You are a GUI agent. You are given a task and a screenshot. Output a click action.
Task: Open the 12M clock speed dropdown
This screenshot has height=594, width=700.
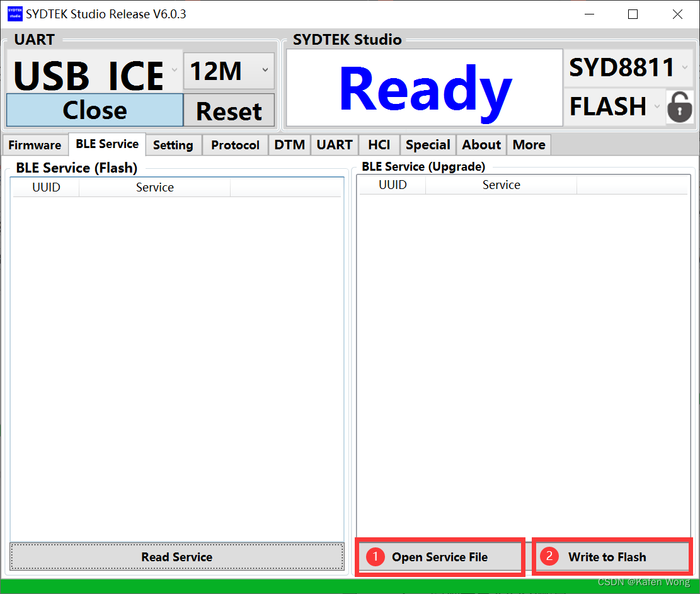pyautogui.click(x=265, y=71)
